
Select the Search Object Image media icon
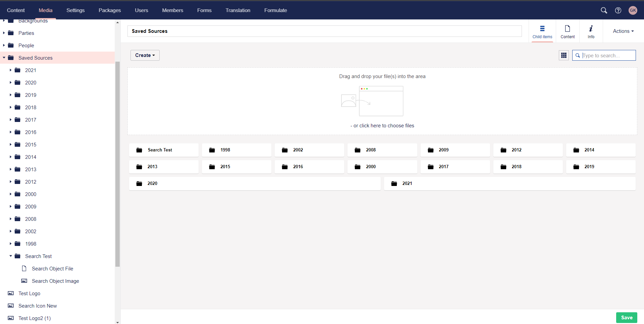(x=24, y=281)
